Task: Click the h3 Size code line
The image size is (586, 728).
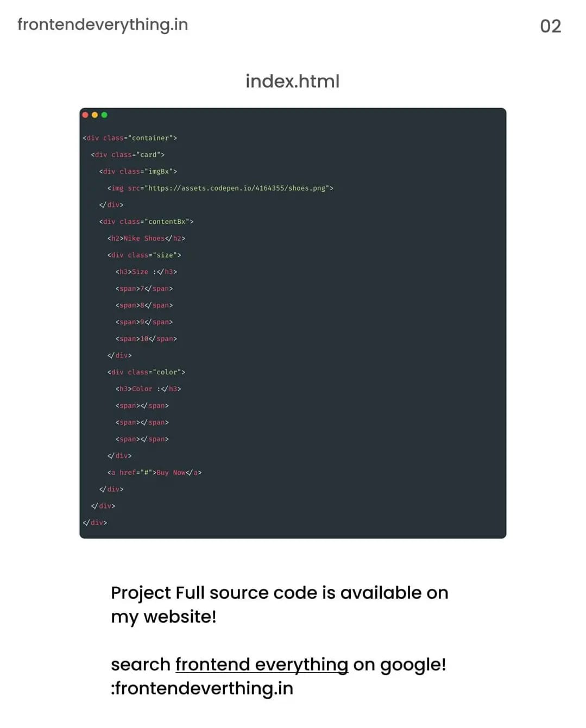Action: [x=146, y=272]
